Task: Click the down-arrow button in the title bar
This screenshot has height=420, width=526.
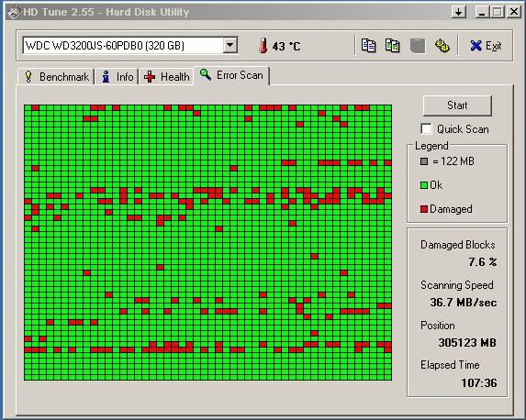Action: 458,13
